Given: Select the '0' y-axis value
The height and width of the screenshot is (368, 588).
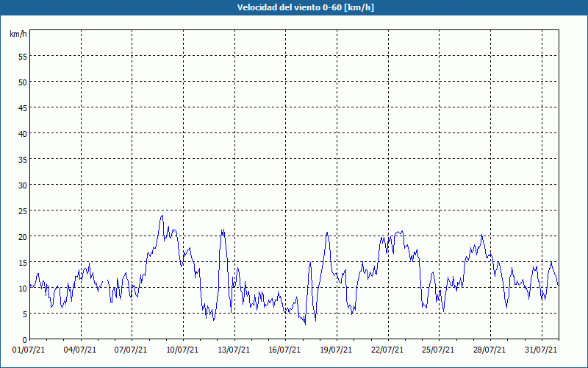Looking at the screenshot, I should 25,340.
